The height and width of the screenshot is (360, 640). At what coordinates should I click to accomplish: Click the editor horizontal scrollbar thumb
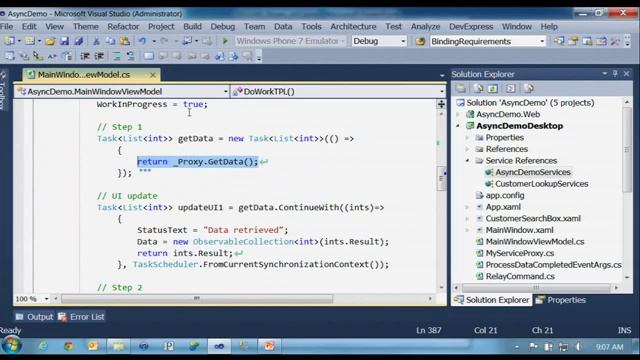197,299
